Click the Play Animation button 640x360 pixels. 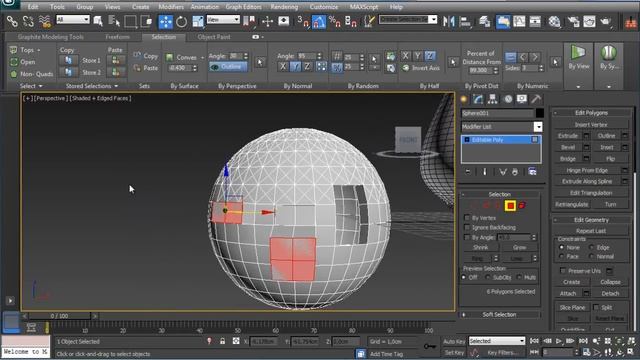(x=559, y=341)
